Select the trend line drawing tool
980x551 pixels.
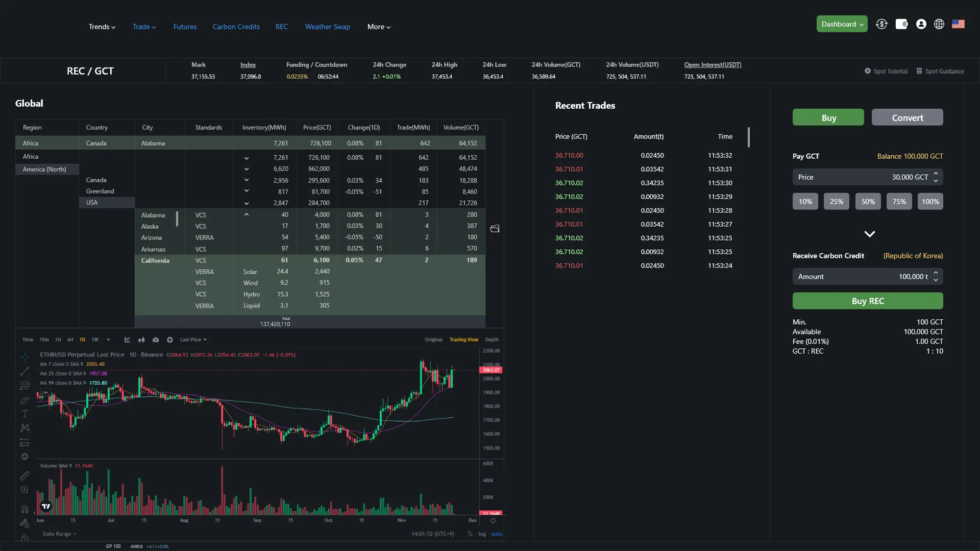pos(24,372)
